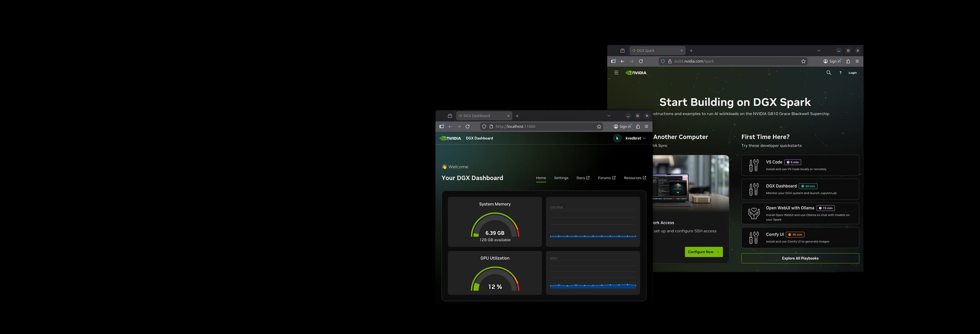Viewport: 980px width, 334px height.
Task: Open the DGX Dashboard 30 min playbook
Action: click(800, 189)
